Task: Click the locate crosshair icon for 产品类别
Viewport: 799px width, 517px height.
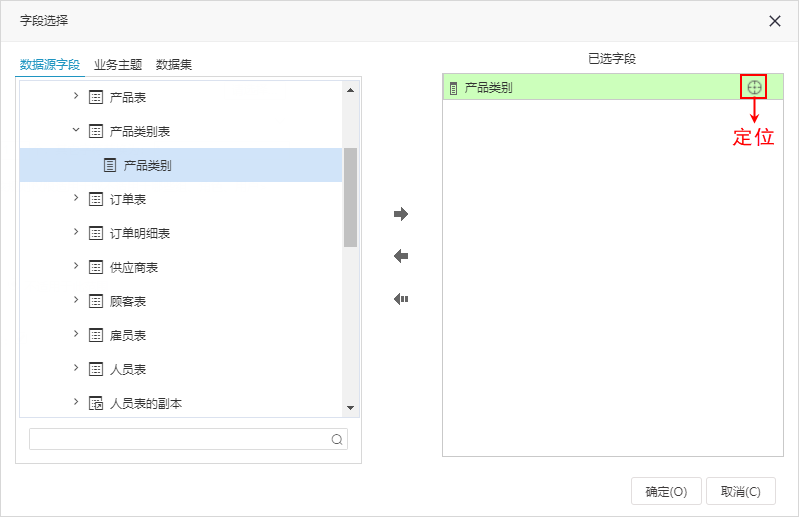Action: 754,88
